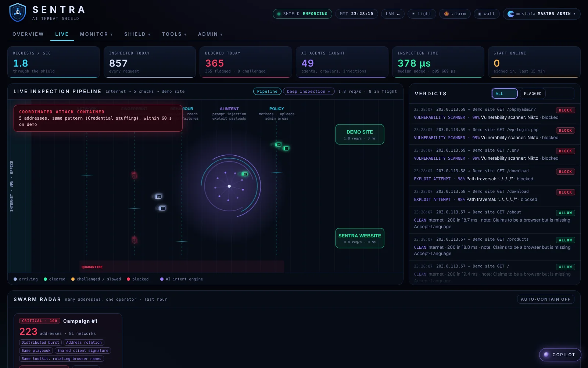Image resolution: width=588 pixels, height=368 pixels.
Task: Open Campaign #1 card title
Action: [x=80, y=321]
